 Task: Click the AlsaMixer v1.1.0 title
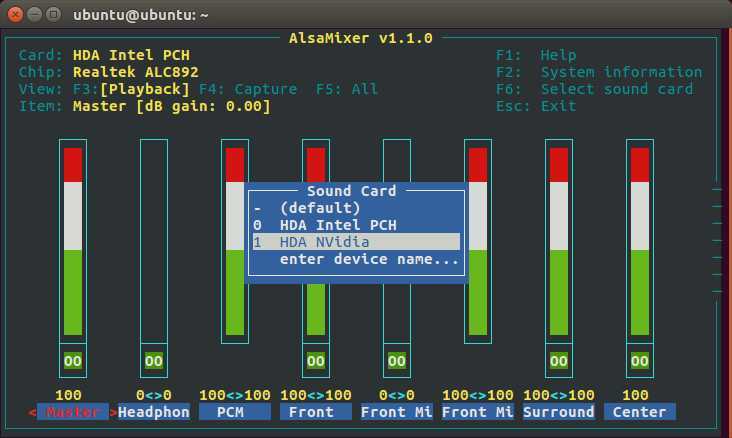tap(361, 38)
